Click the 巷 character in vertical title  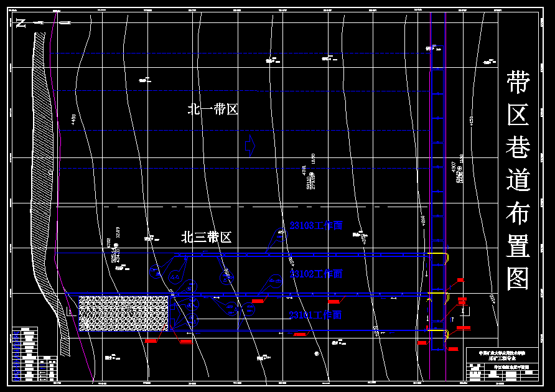click(x=518, y=147)
